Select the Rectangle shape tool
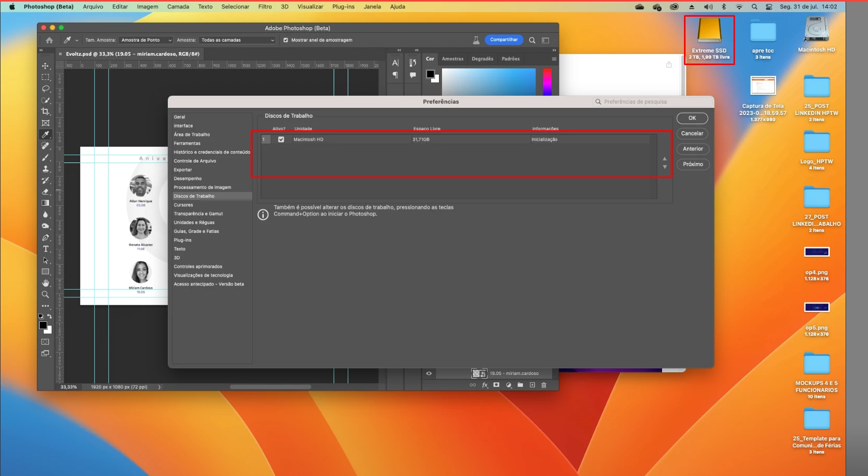The height and width of the screenshot is (476, 868). pos(45,272)
